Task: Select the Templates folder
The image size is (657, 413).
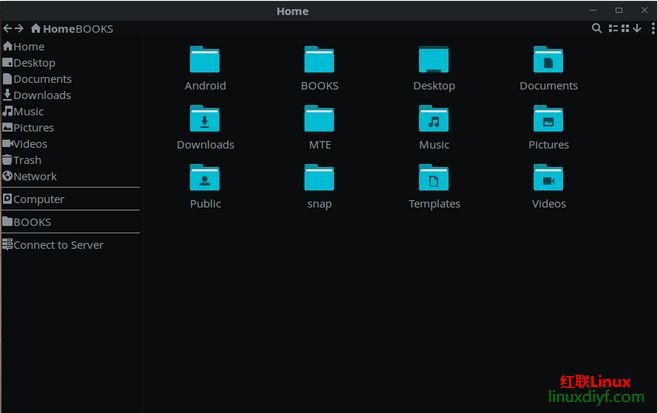Action: 434,180
